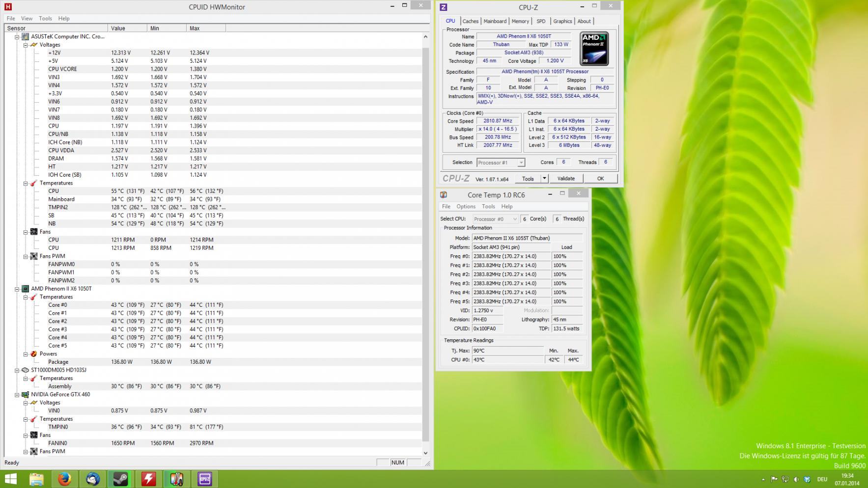Click the HWMonitor Max column header
Image resolution: width=868 pixels, height=488 pixels.
[x=206, y=28]
